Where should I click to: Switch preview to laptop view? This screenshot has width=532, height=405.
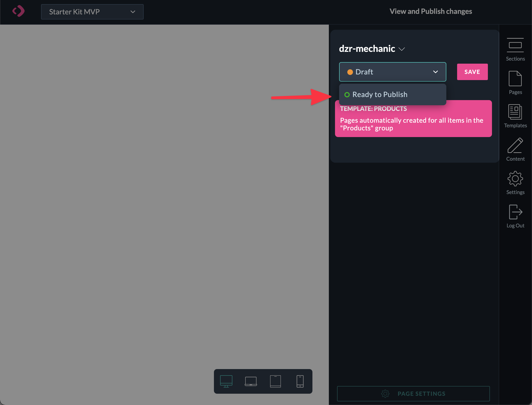tap(251, 381)
